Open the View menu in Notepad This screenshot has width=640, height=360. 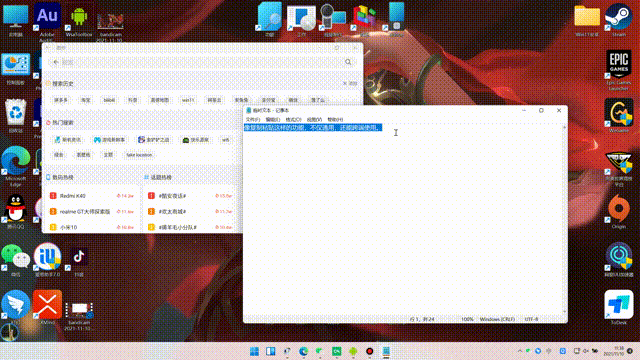pyautogui.click(x=314, y=119)
